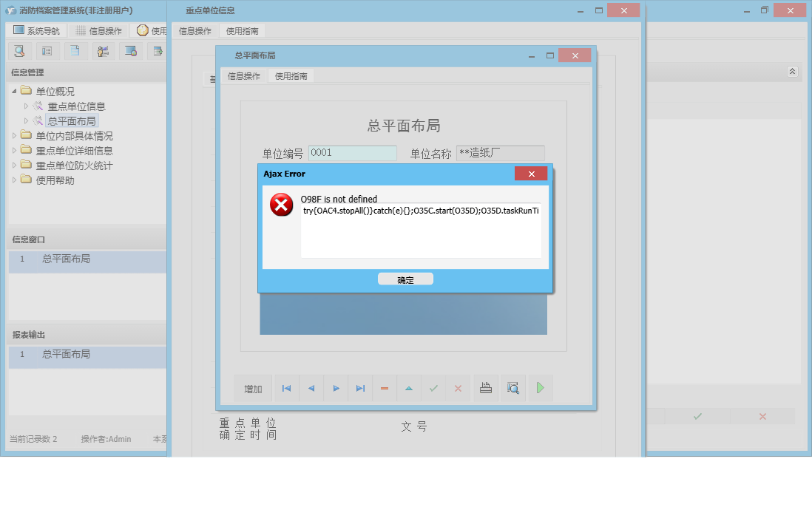Close the Ajax Error dialog
Screen dimensions: 812x521
531,174
